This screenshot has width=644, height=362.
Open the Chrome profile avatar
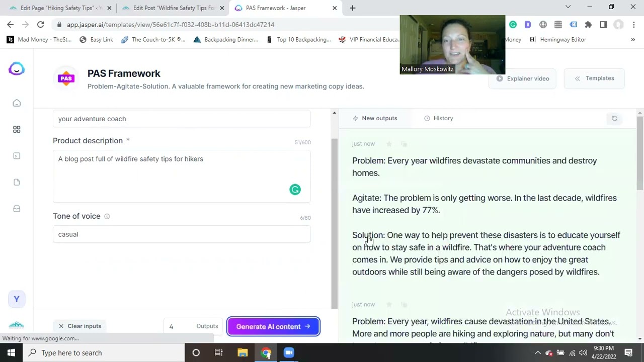pyautogui.click(x=618, y=24)
